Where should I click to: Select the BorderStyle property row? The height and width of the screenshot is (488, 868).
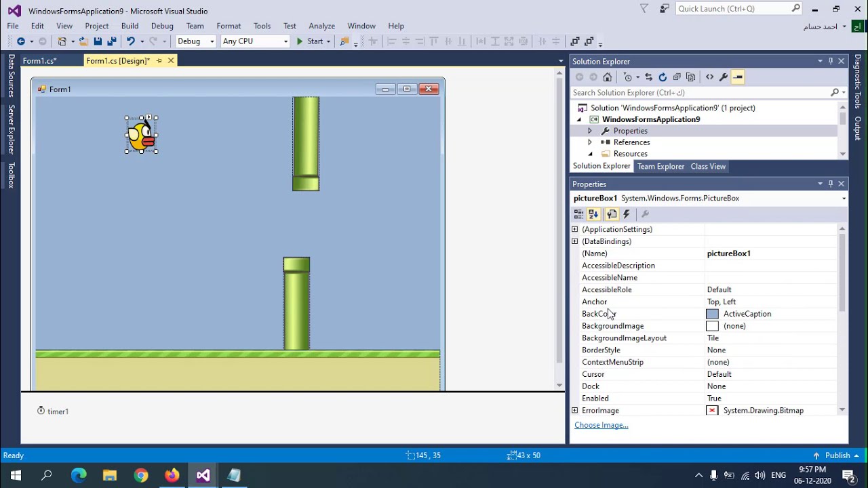tap(704, 350)
